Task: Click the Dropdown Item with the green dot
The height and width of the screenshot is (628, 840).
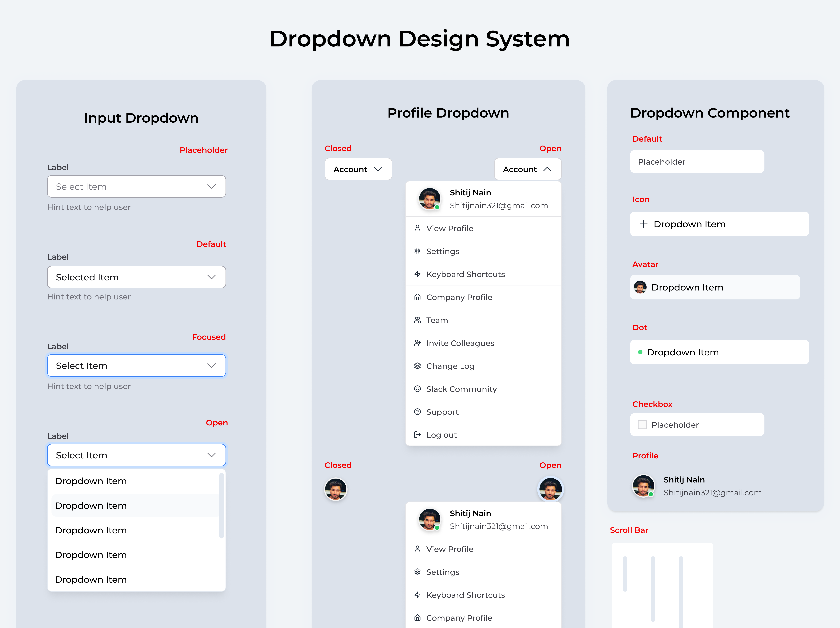Action: coord(720,352)
